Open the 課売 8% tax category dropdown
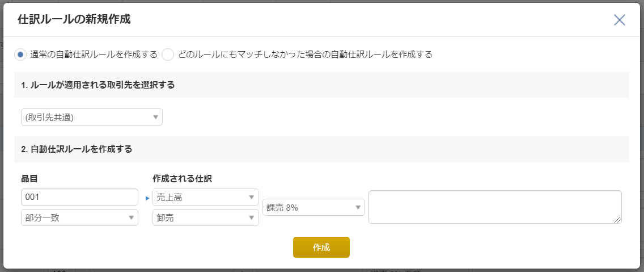The width and height of the screenshot is (644, 272). point(313,207)
